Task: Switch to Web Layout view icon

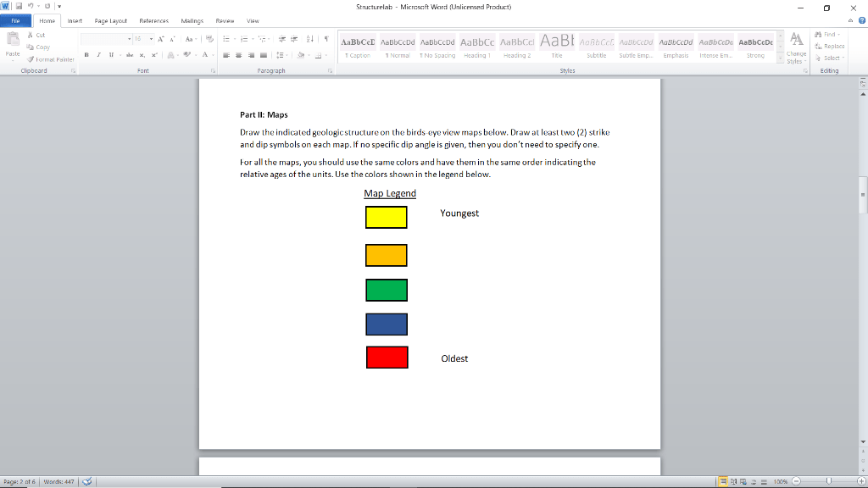Action: click(x=743, y=482)
